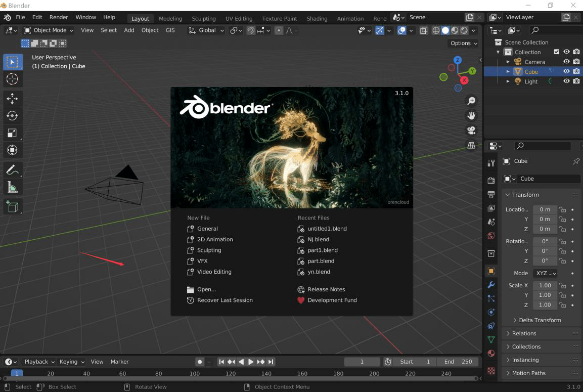Hide the Cube in viewport
This screenshot has height=392, width=583.
click(566, 71)
